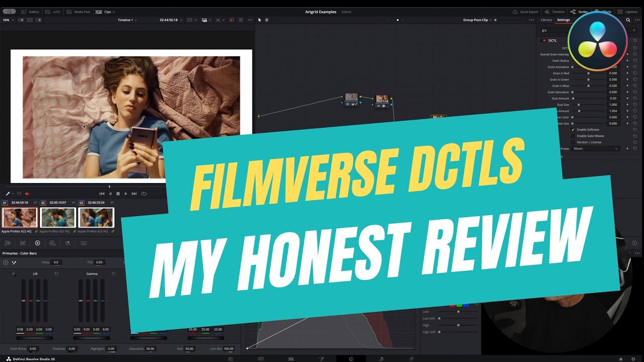644x362 pixels.
Task: Open the Primaries color wheels palette icon
Action: tap(37, 243)
